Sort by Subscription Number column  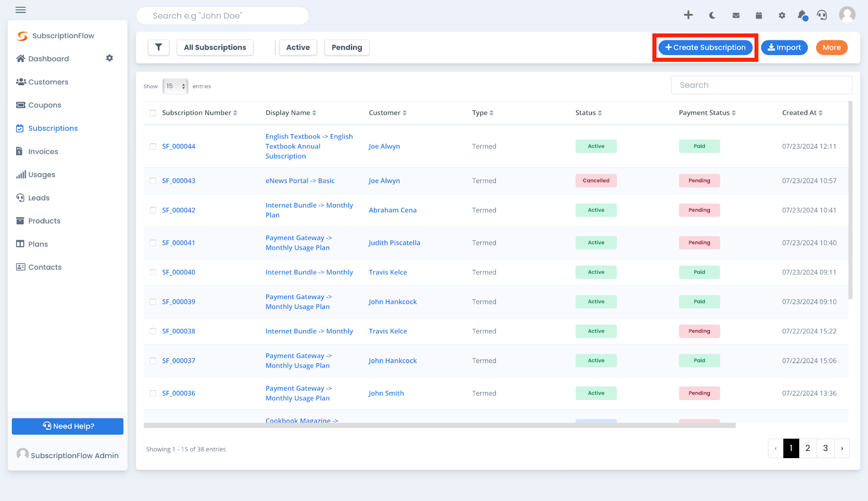pyautogui.click(x=200, y=113)
